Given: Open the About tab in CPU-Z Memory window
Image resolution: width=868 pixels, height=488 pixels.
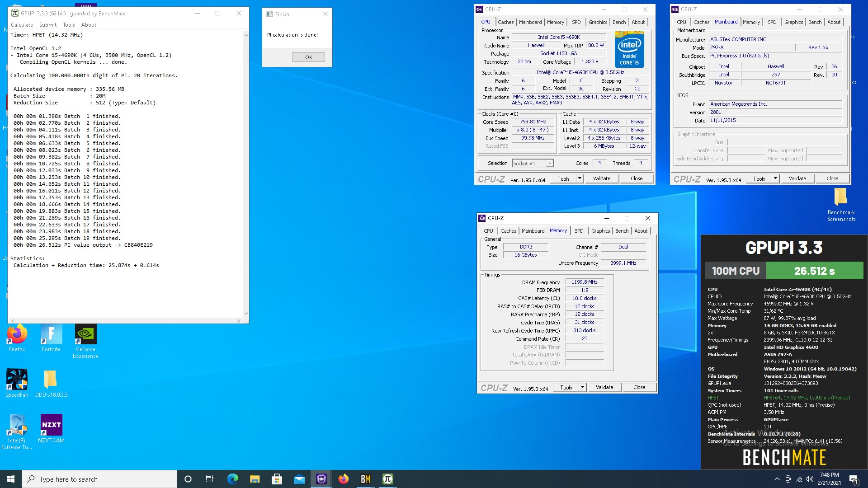Looking at the screenshot, I should [641, 231].
